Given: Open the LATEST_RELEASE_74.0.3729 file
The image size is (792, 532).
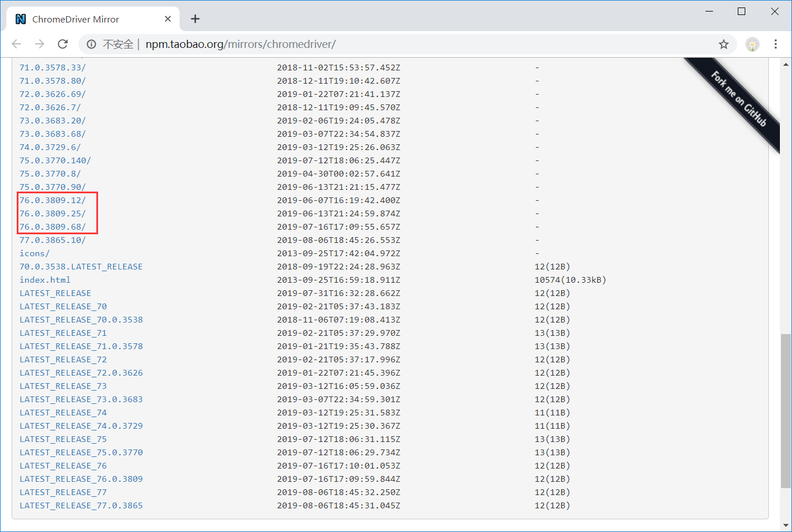Looking at the screenshot, I should pyautogui.click(x=81, y=426).
